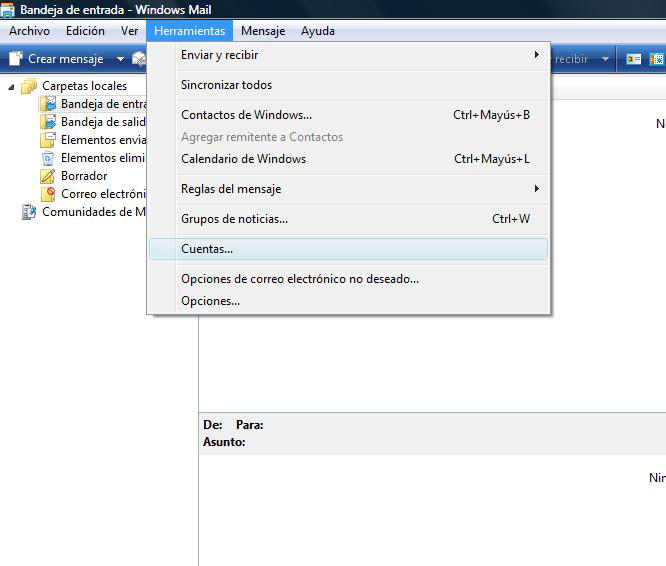The height and width of the screenshot is (566, 666).
Task: Select the Elementos enviados folder
Action: tap(103, 140)
